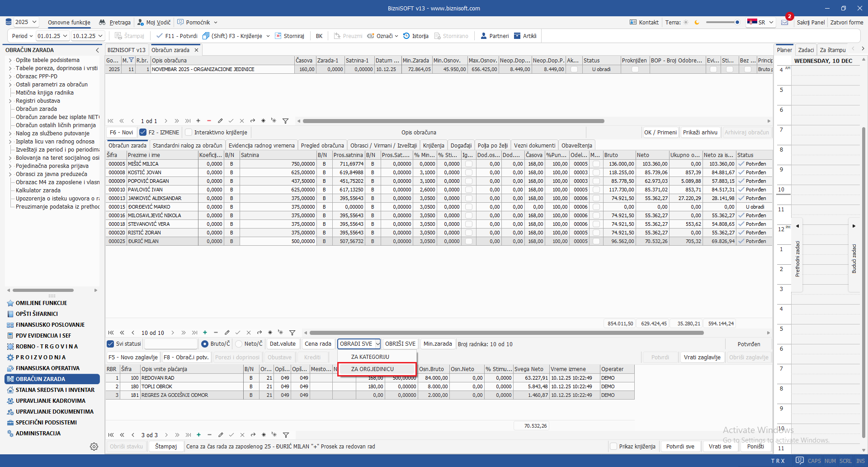The height and width of the screenshot is (467, 868).
Task: Click the Potvrdi sve button
Action: 680,447
